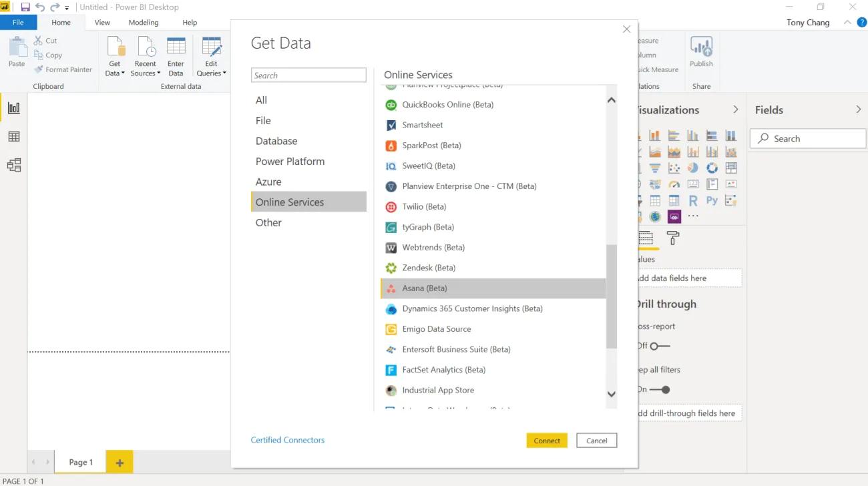Select the treemap visualization
This screenshot has height=486, width=868.
pos(731,168)
